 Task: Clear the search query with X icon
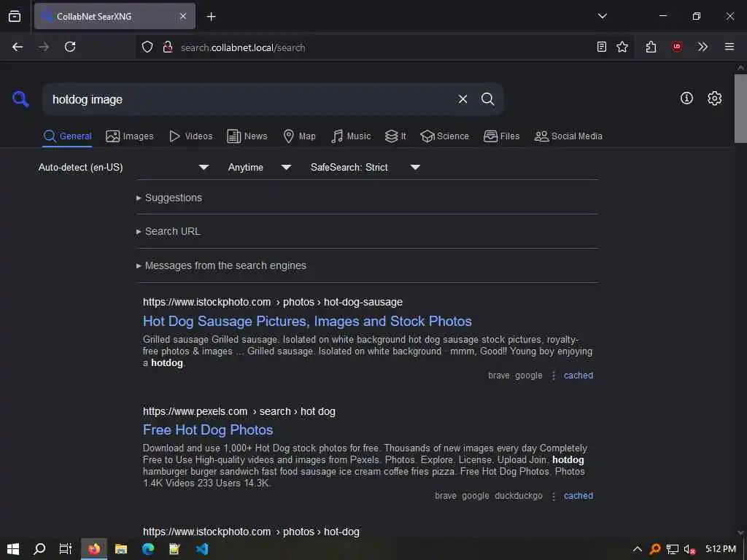coord(462,99)
